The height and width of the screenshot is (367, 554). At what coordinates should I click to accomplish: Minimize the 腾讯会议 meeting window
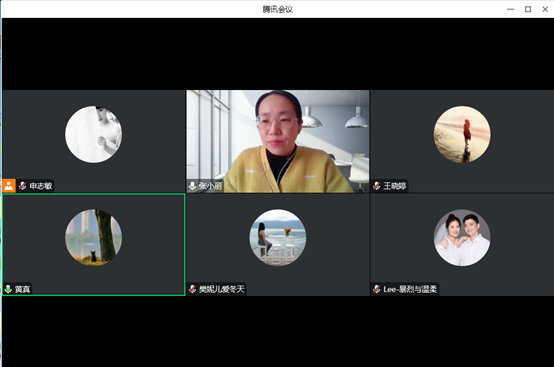[511, 9]
